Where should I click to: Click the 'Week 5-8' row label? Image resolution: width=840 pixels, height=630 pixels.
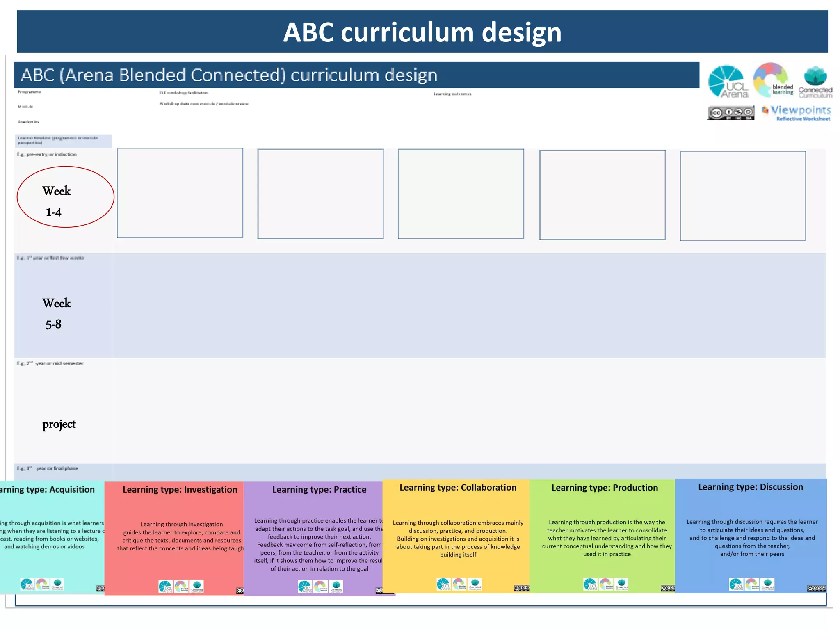(57, 313)
